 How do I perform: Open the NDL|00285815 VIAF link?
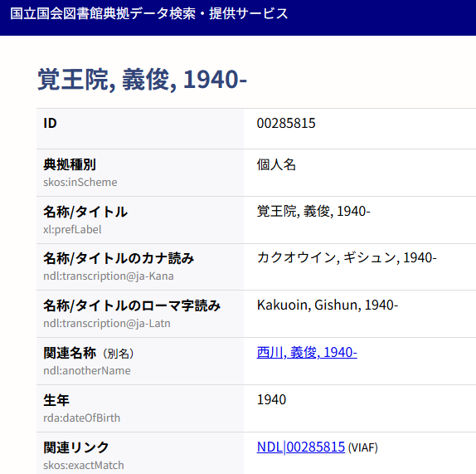pyautogui.click(x=301, y=447)
